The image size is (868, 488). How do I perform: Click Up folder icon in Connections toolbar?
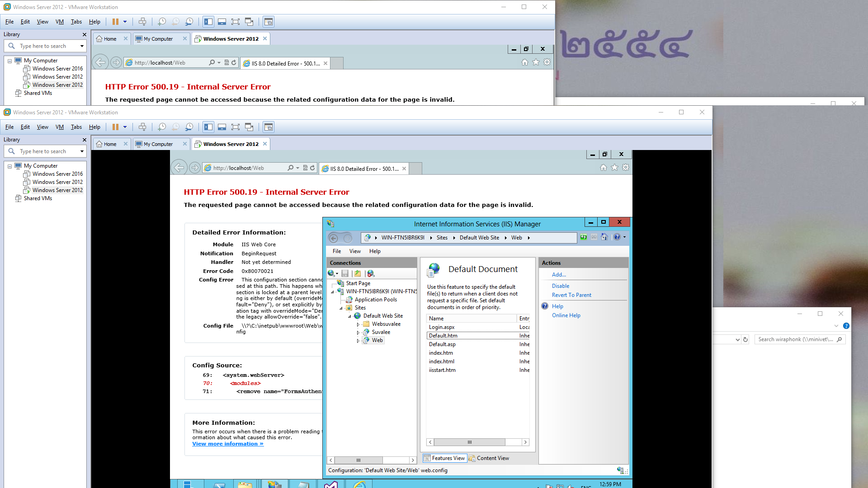(358, 273)
